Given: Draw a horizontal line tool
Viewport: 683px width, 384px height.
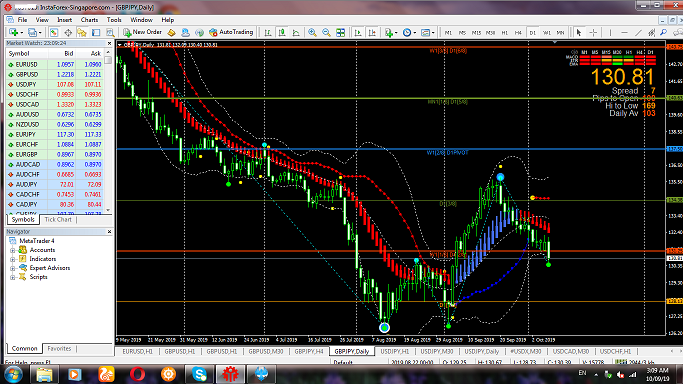Looking at the screenshot, I should point(624,33).
